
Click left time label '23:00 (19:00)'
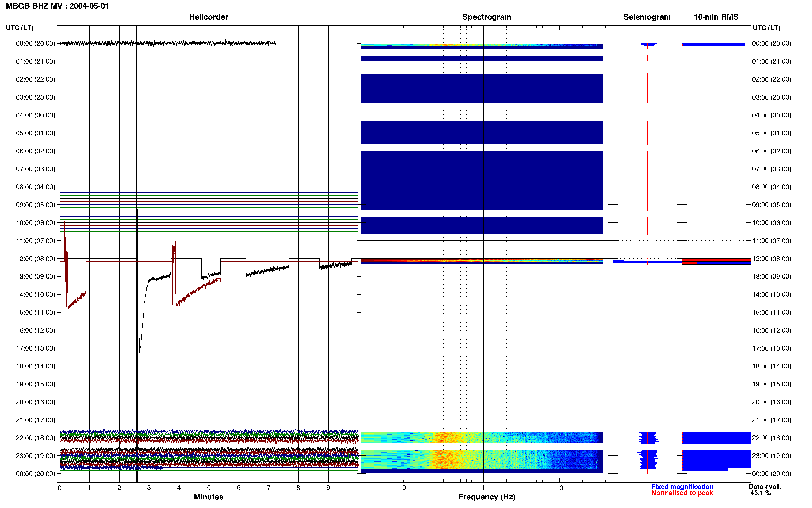[x=36, y=456]
